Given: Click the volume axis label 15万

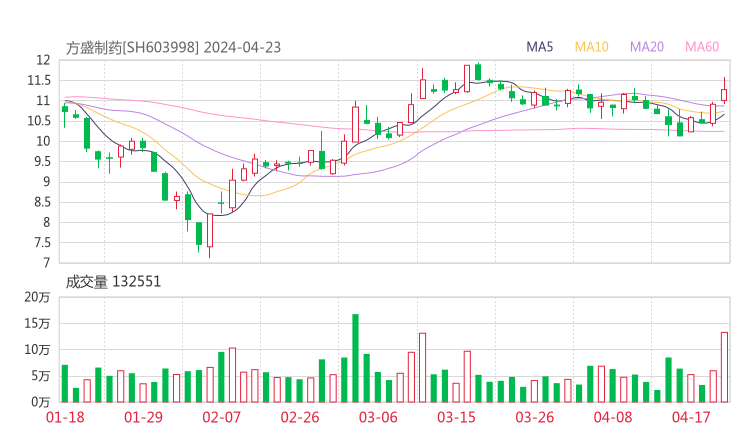Looking at the screenshot, I should pos(37,323).
